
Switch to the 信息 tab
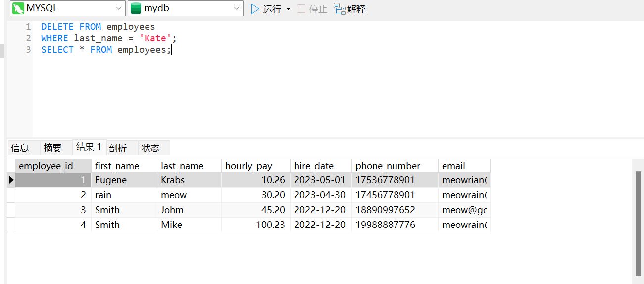coord(20,148)
